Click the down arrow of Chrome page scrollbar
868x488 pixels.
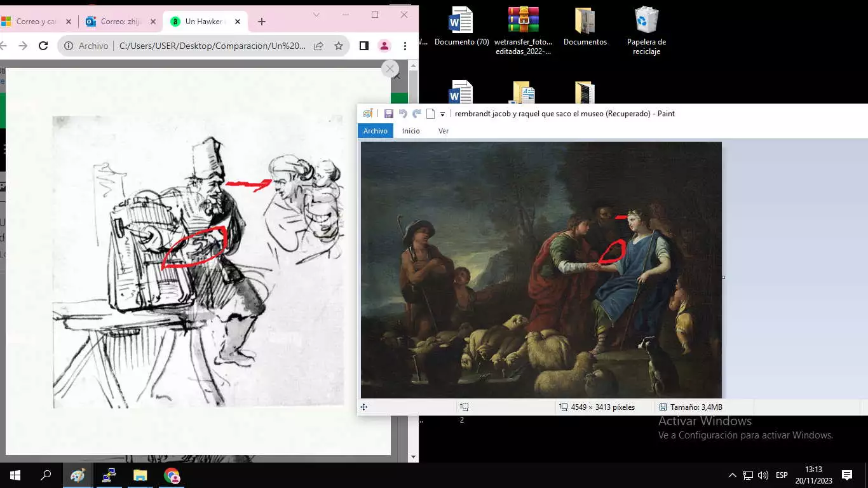tap(414, 457)
